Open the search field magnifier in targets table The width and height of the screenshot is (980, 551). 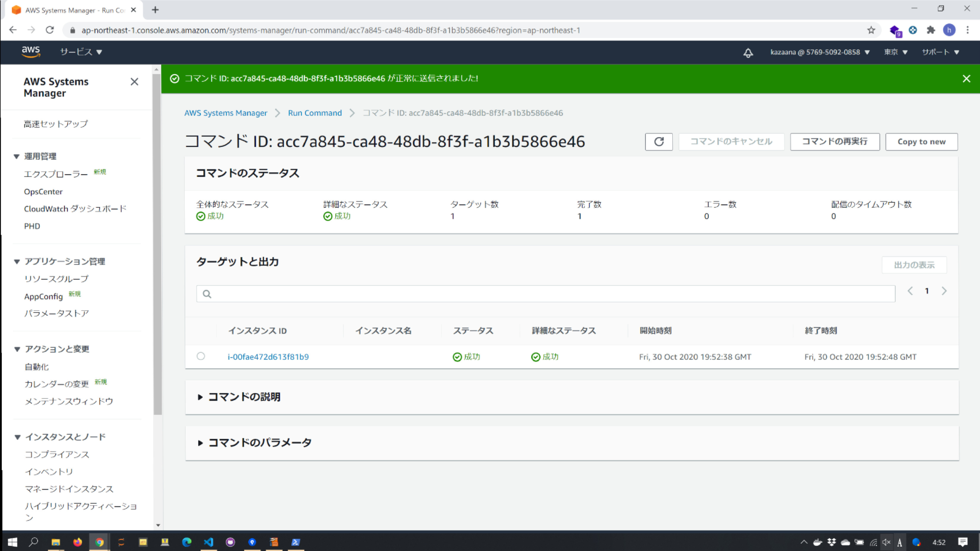coord(206,294)
